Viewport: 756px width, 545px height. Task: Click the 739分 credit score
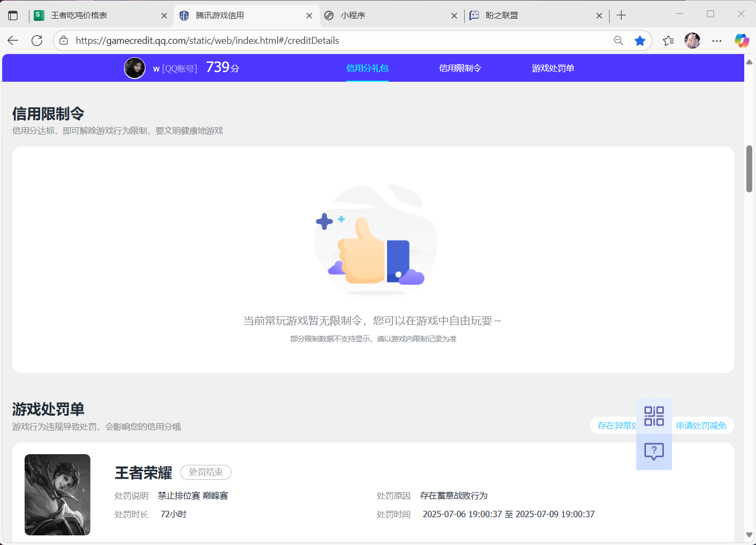(x=222, y=67)
